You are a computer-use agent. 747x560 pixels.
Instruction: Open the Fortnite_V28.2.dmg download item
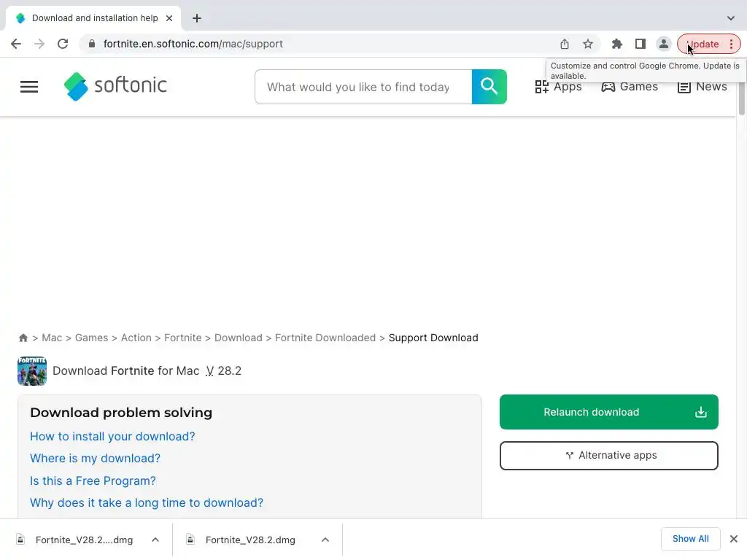pyautogui.click(x=241, y=540)
